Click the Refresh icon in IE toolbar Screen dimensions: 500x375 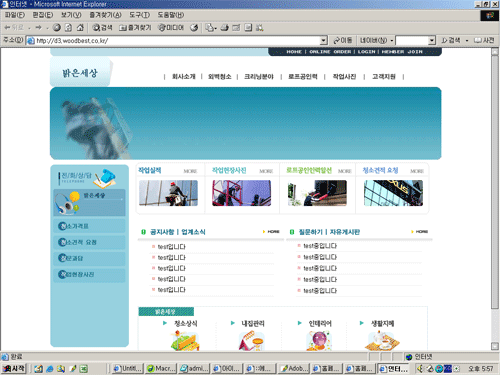[68, 27]
